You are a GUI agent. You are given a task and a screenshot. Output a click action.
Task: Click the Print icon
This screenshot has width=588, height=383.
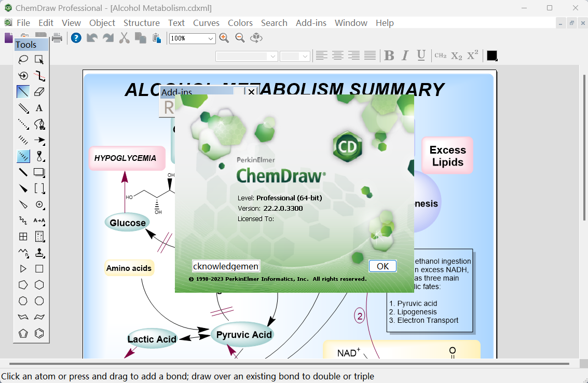click(x=57, y=38)
